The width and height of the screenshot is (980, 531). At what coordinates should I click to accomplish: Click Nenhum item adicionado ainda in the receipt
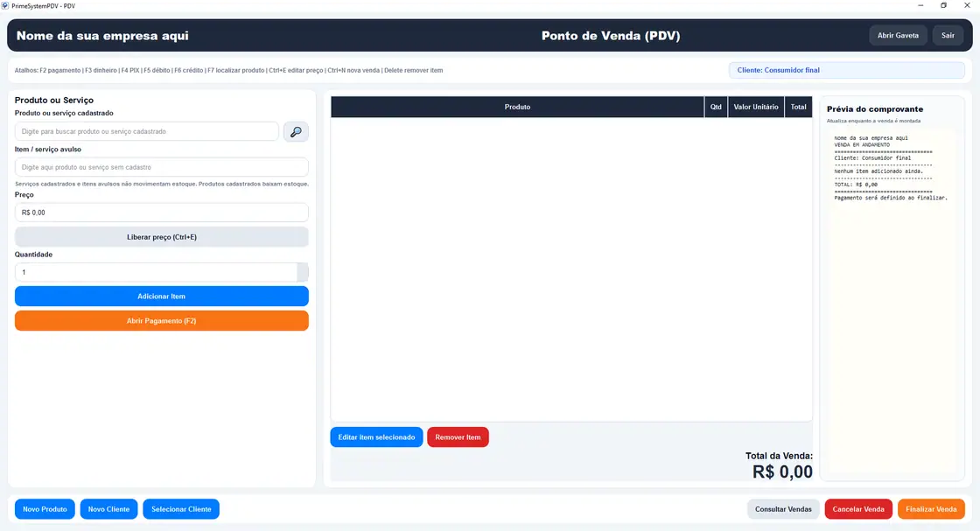click(878, 171)
